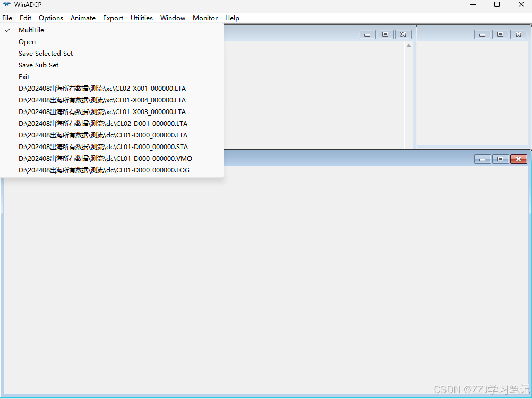Viewport: 532px width, 399px height.
Task: Choose Exit in the File menu
Action: coord(111,76)
